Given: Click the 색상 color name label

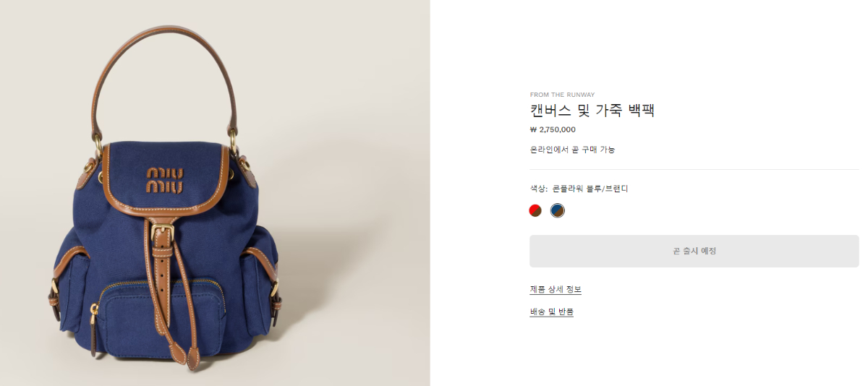Looking at the screenshot, I should (579, 189).
